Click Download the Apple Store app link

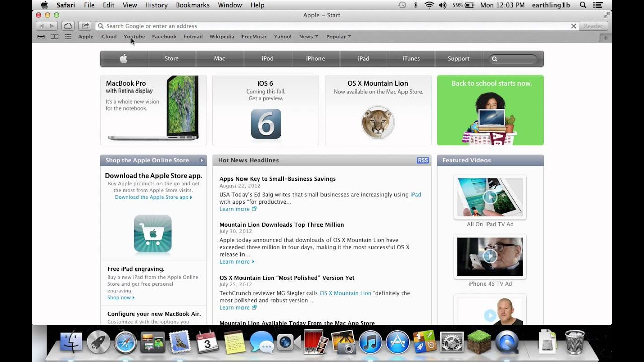point(153,197)
